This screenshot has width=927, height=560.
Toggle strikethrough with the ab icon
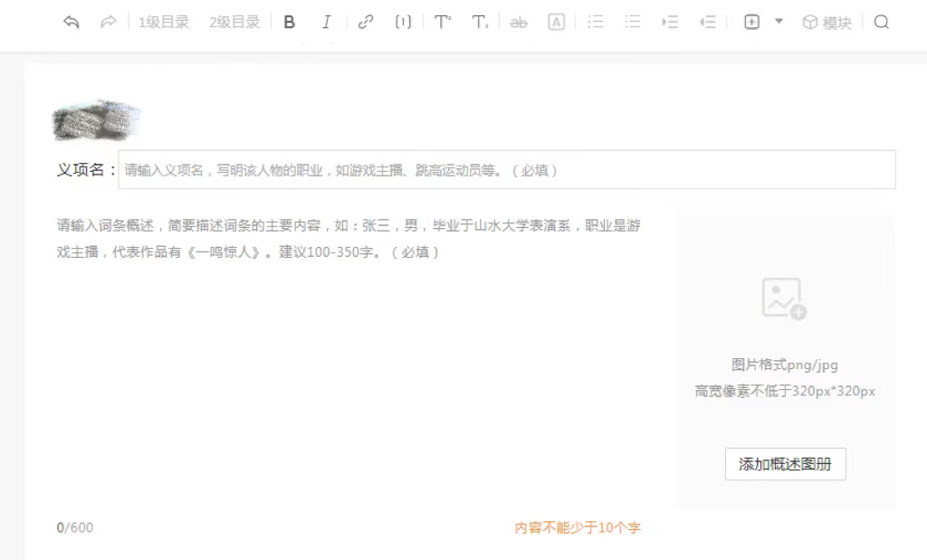pyautogui.click(x=518, y=21)
